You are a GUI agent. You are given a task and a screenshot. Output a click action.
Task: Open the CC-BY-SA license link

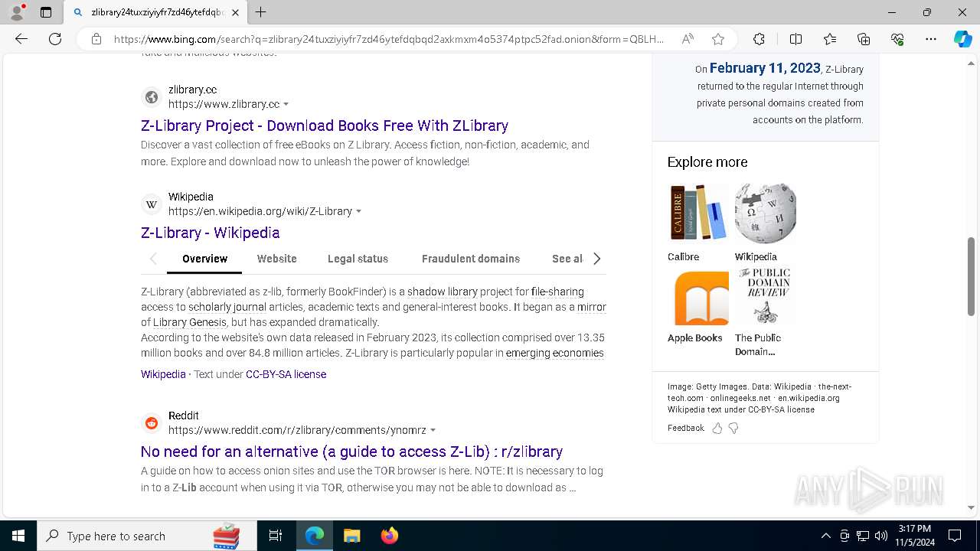point(286,374)
